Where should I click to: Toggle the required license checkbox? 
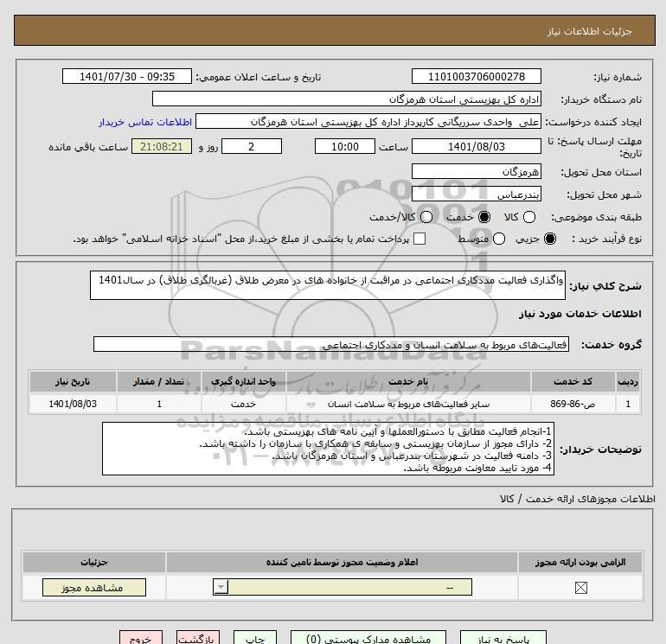coord(580,588)
